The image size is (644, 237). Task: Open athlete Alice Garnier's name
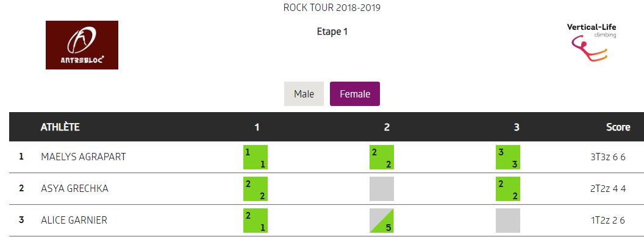point(74,220)
